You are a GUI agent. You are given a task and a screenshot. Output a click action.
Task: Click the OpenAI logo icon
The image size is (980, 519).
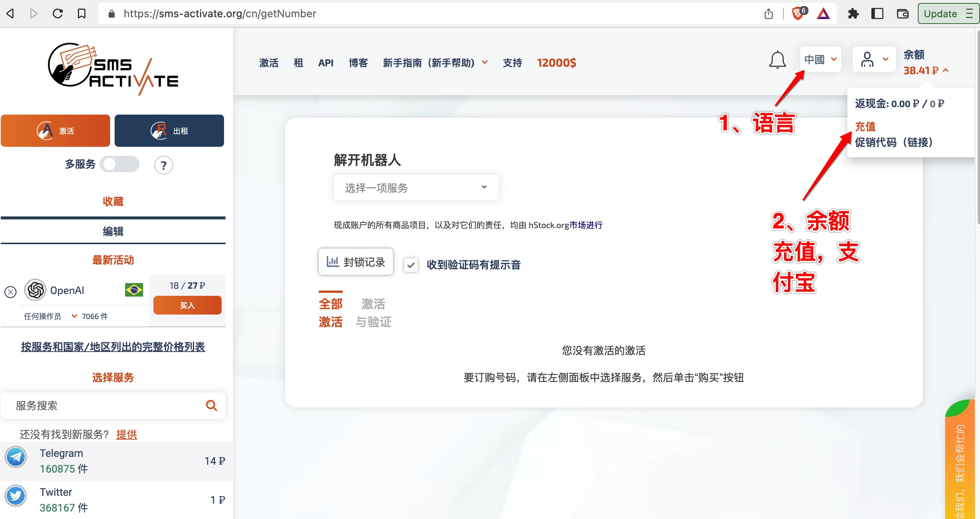35,291
